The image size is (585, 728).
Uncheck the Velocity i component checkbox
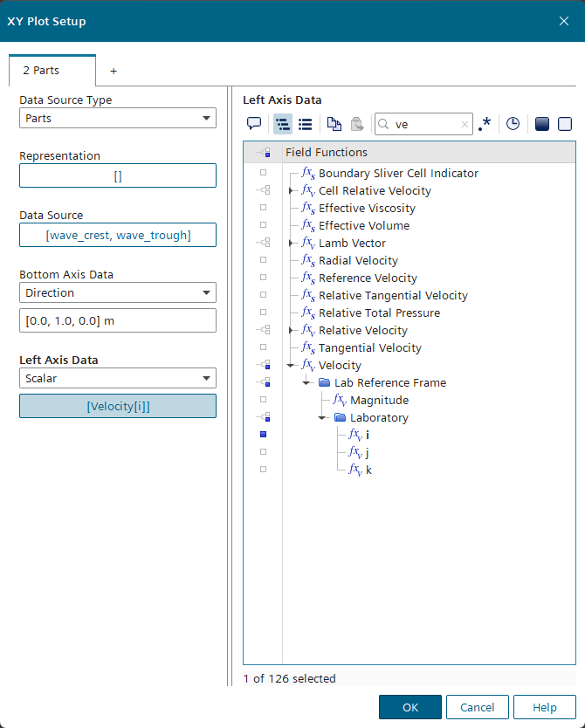point(264,435)
